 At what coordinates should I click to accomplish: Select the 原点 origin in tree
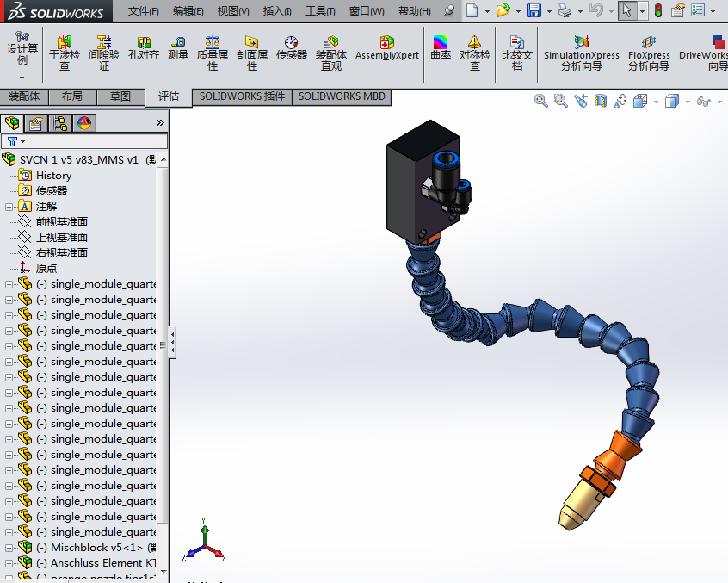point(46,269)
